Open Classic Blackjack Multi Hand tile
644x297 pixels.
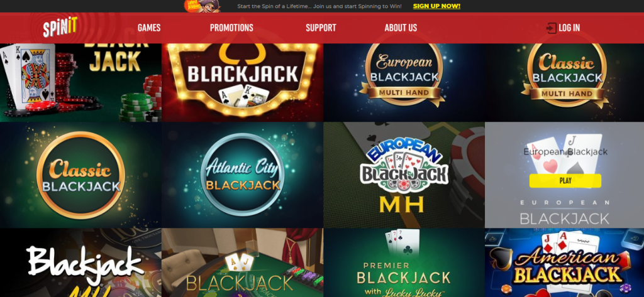tap(564, 82)
